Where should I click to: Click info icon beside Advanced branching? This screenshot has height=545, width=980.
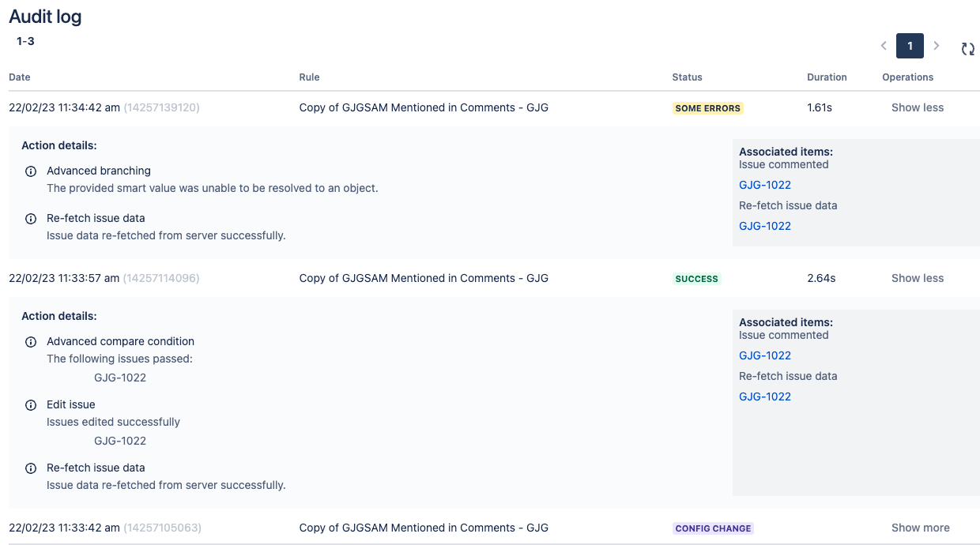[x=31, y=171]
